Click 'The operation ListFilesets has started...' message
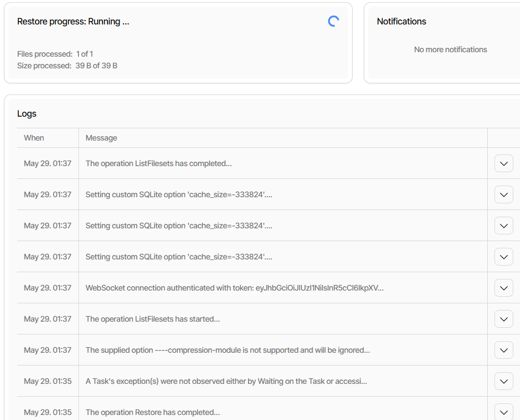520x420 pixels. (x=152, y=319)
